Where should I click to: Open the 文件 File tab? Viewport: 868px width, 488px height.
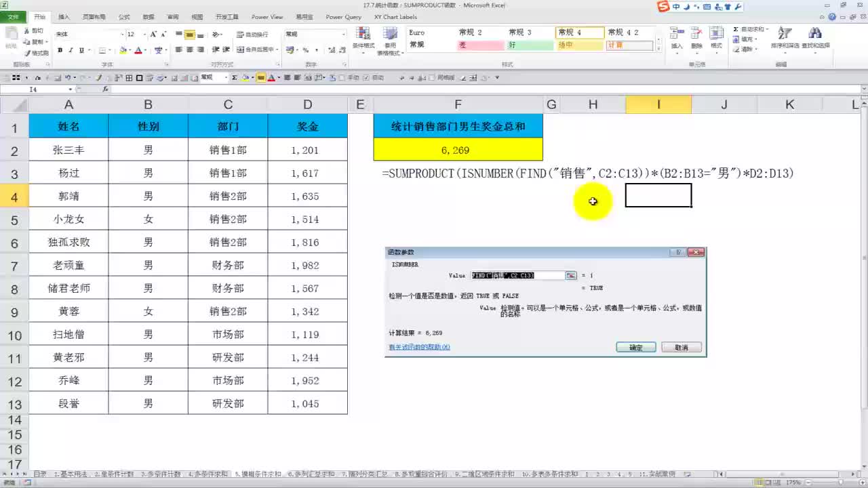14,17
